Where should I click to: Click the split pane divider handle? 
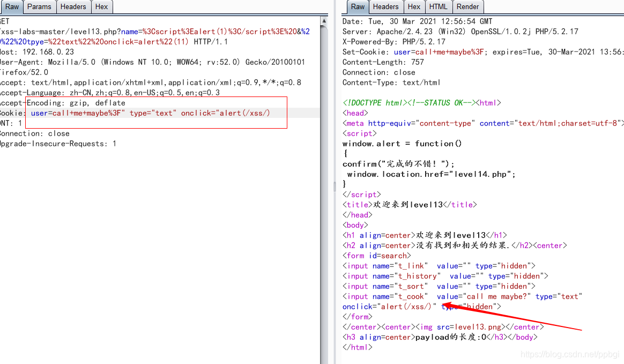coord(335,186)
